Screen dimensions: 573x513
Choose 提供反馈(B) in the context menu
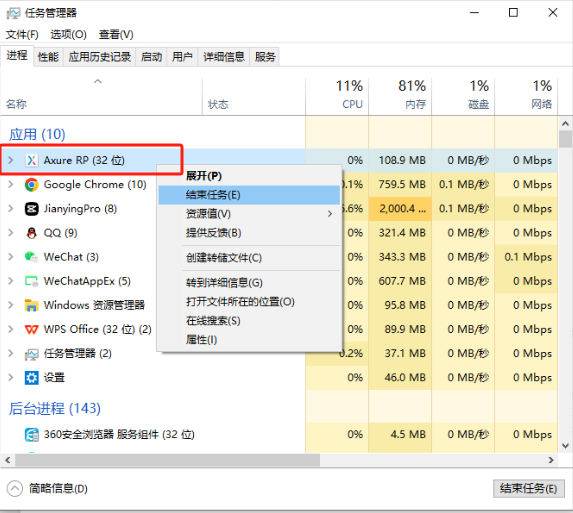pos(250,233)
